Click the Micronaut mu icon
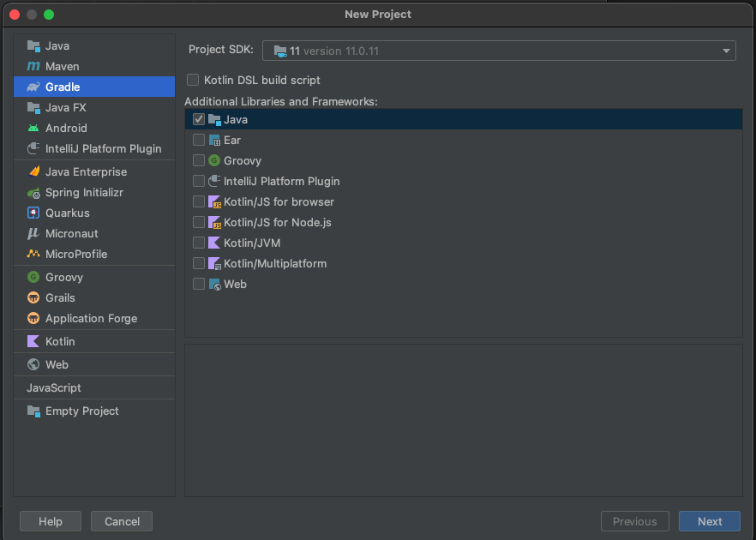 pos(33,234)
